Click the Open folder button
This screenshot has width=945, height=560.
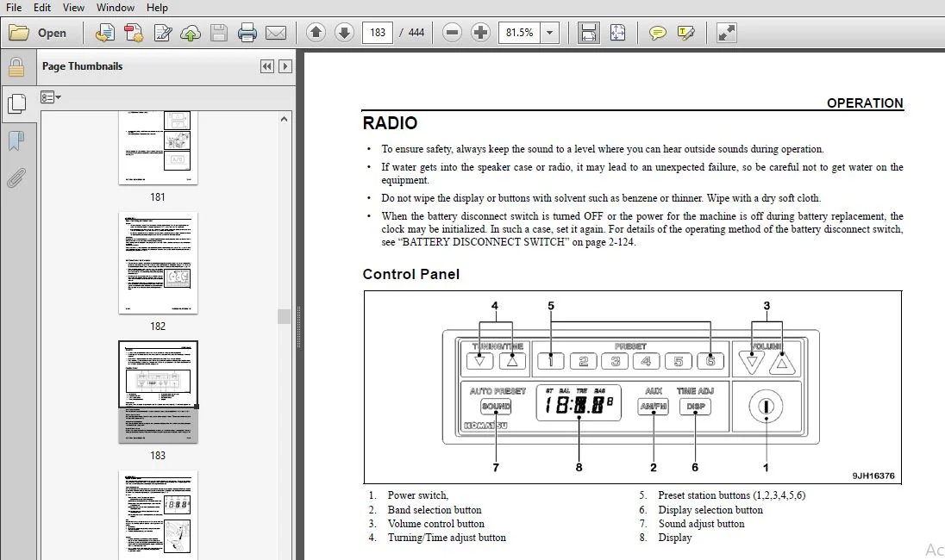pos(37,33)
